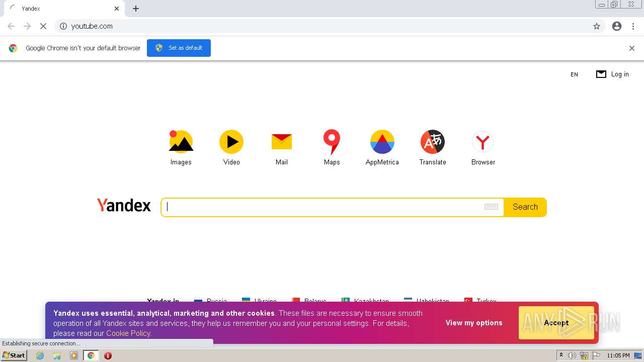Image resolution: width=644 pixels, height=362 pixels.
Task: Open volume control in system tray
Action: coord(572,355)
